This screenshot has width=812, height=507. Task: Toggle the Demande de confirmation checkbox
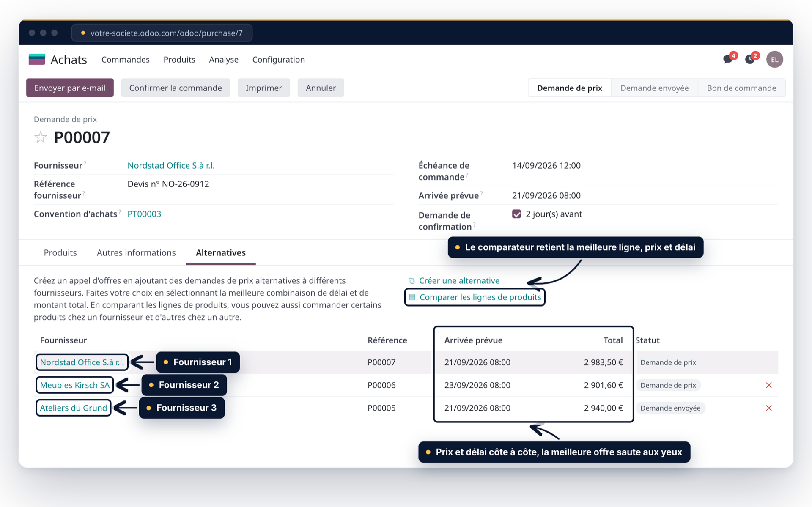coord(516,214)
